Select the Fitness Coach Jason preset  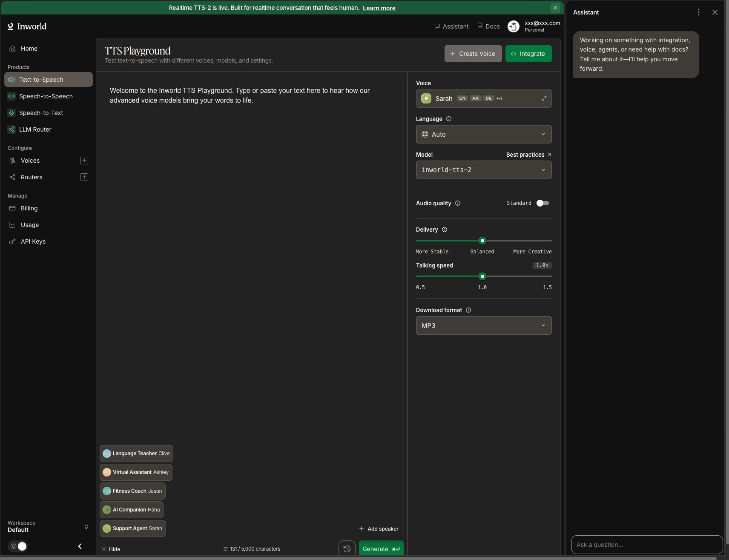click(x=132, y=491)
